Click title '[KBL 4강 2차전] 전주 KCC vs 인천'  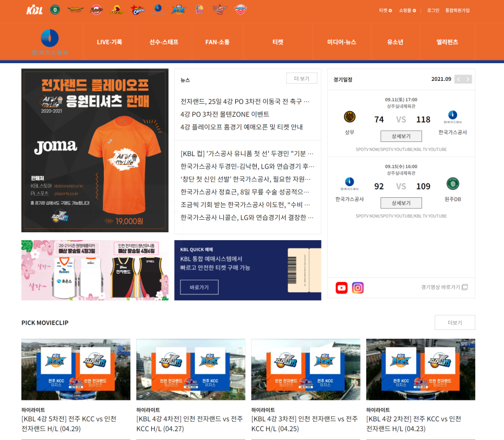tap(414, 424)
